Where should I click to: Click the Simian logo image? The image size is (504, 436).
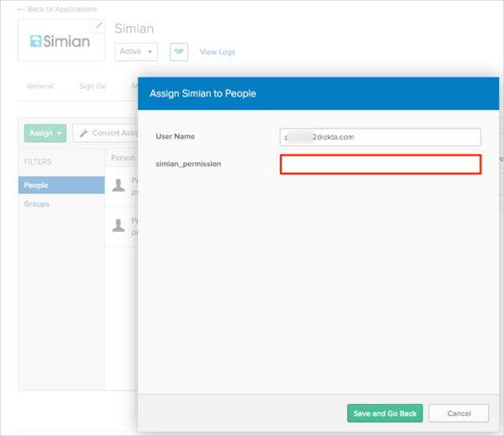60,40
